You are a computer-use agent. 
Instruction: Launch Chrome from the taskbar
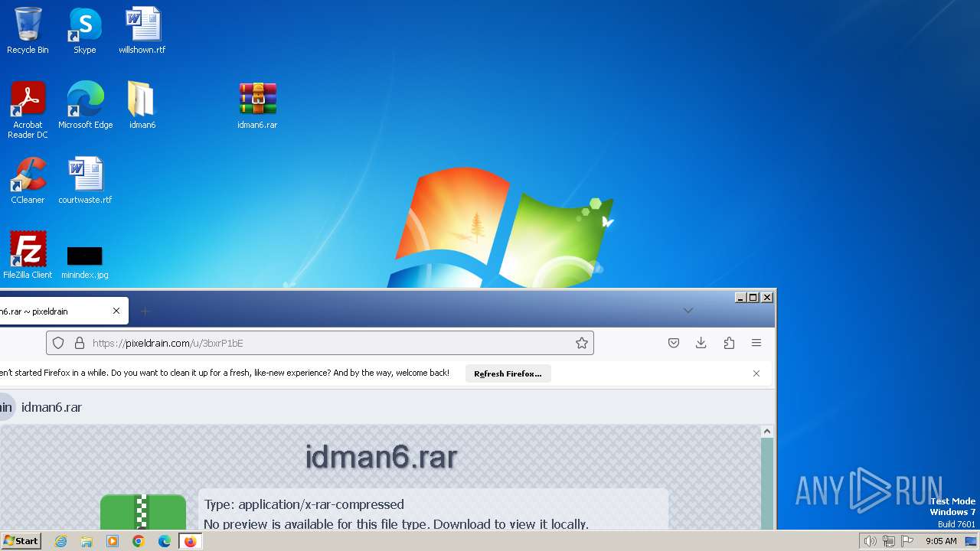139,541
